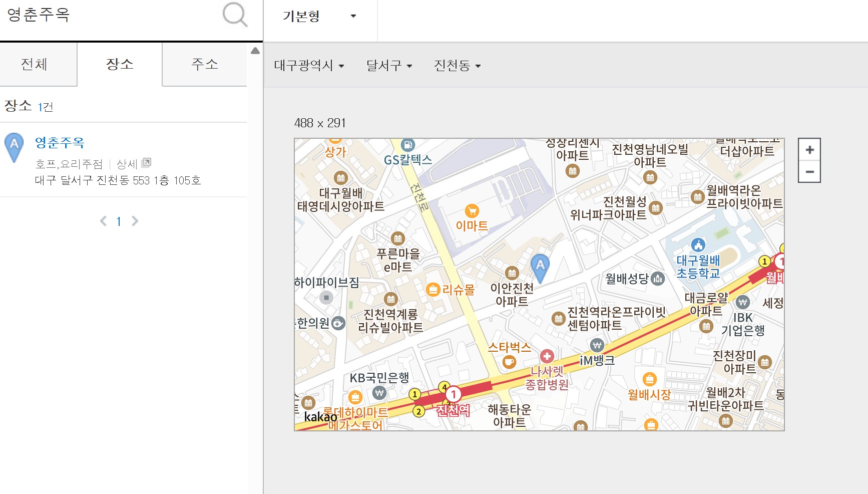Viewport: 868px width, 494px height.
Task: Click the blue A marker in results list
Action: tap(14, 147)
